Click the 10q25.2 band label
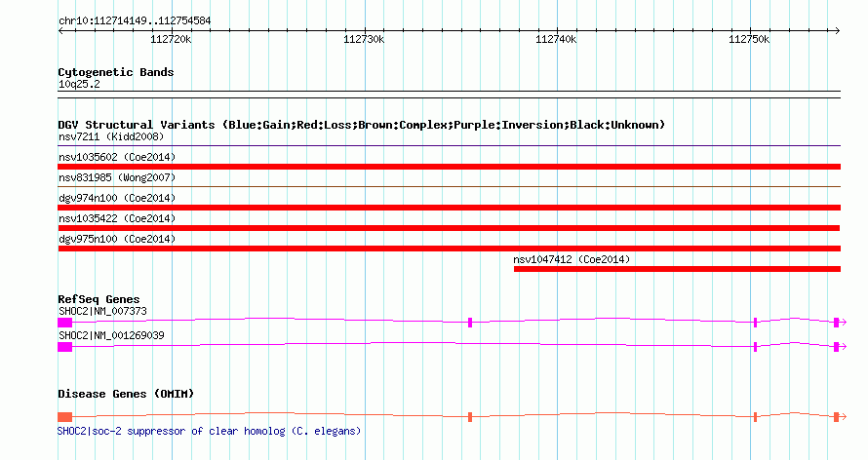The height and width of the screenshot is (460, 868). [x=79, y=85]
